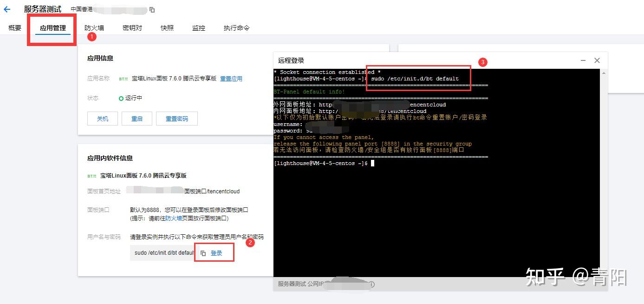Copy the instance IP next to 中国香港
This screenshot has height=304, width=644.
[x=152, y=10]
